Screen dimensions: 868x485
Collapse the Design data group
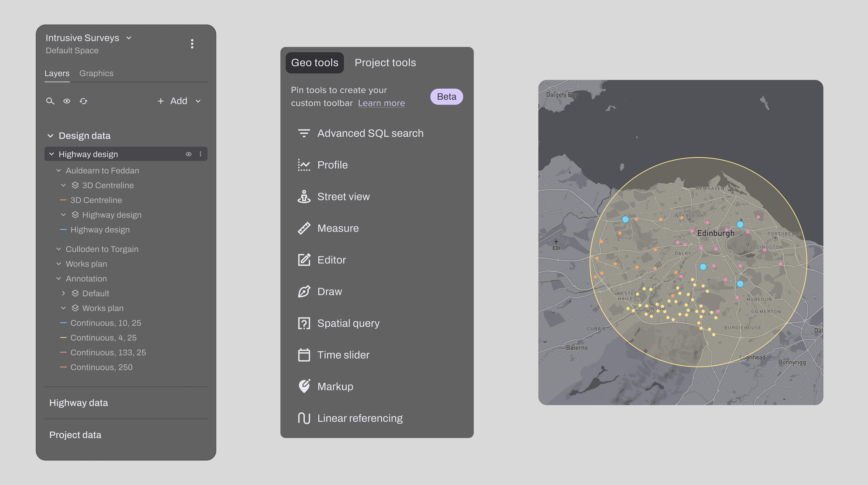point(51,136)
